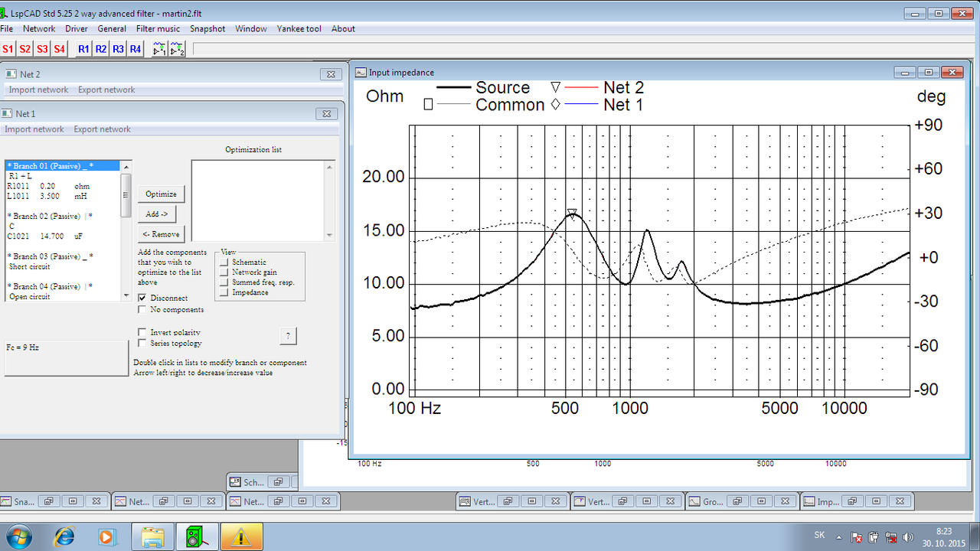Viewport: 980px width, 551px height.
Task: Toggle the Network gain view checkbox
Action: click(x=224, y=272)
